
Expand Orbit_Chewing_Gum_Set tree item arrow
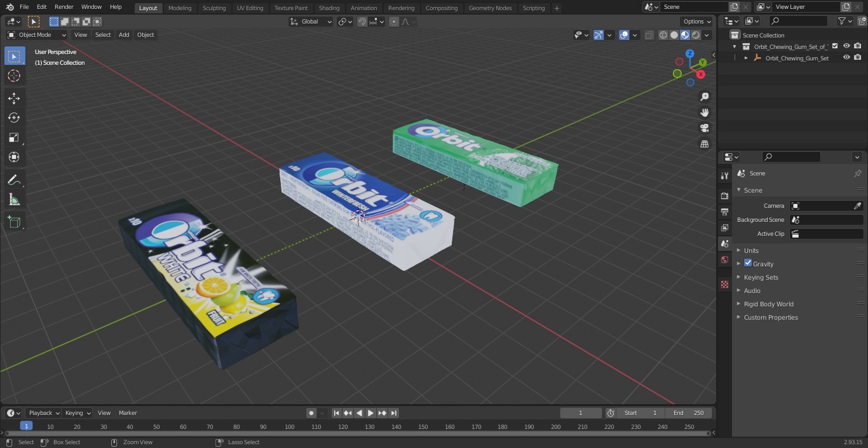tap(746, 58)
